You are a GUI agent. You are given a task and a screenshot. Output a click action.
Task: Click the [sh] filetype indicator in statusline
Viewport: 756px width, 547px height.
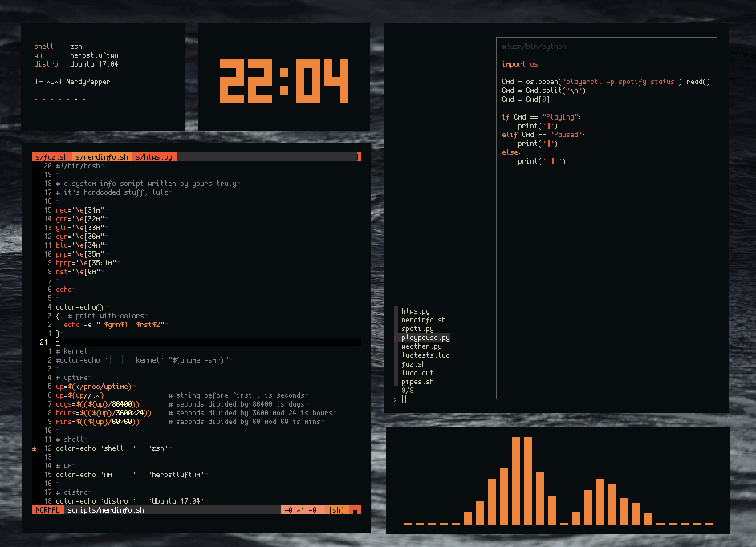336,510
